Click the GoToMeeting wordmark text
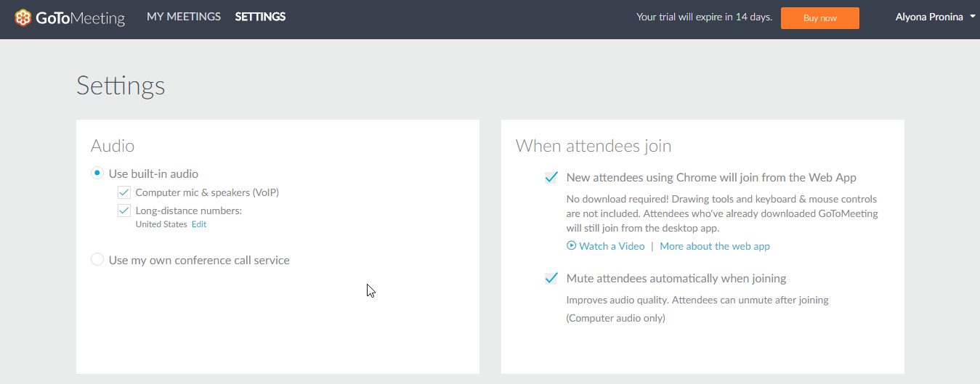This screenshot has height=384, width=980. tap(80, 18)
